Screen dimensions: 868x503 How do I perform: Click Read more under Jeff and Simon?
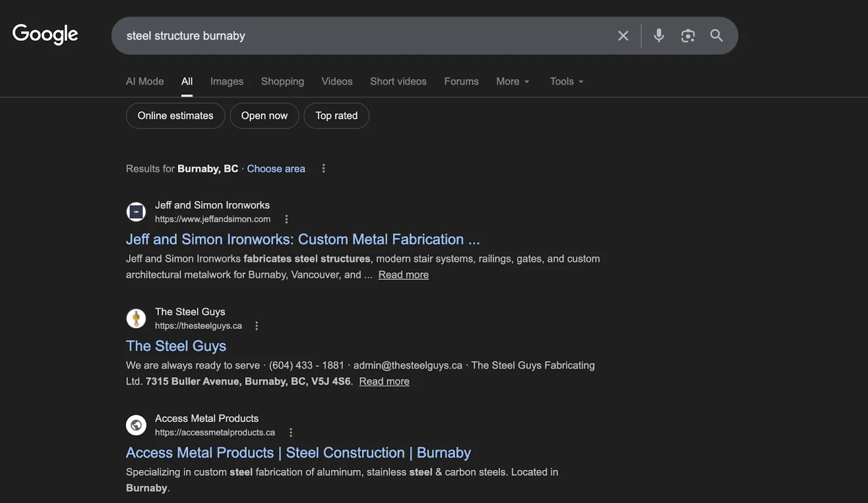(x=404, y=275)
